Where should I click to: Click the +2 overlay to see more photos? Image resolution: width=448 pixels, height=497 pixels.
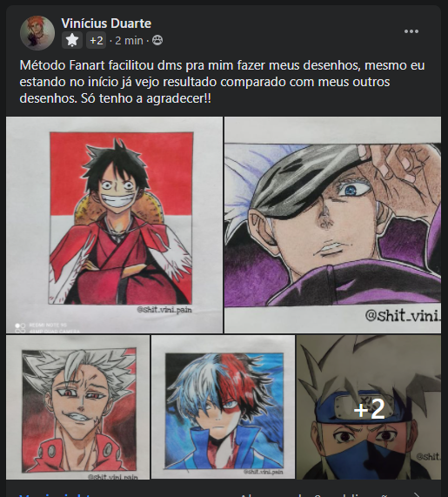coord(369,409)
